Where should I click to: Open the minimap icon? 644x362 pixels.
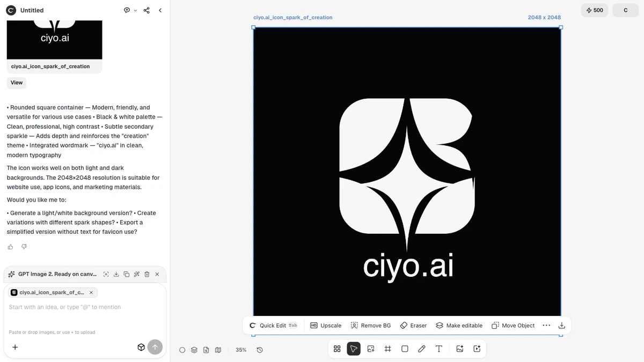218,350
